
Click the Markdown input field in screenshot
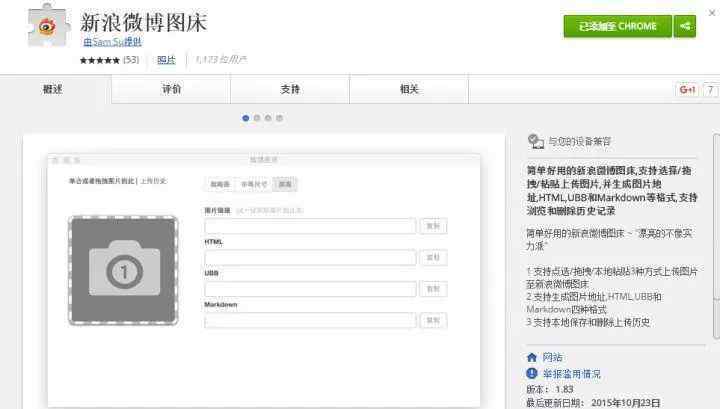(x=310, y=320)
